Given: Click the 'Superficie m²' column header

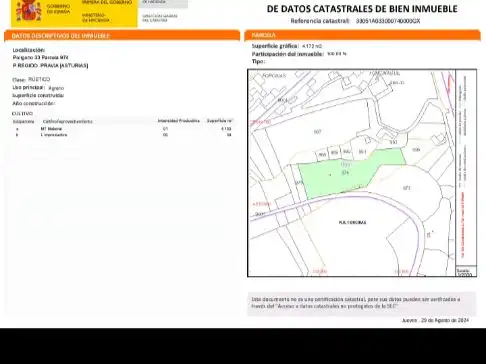Looking at the screenshot, I should pyautogui.click(x=219, y=121).
